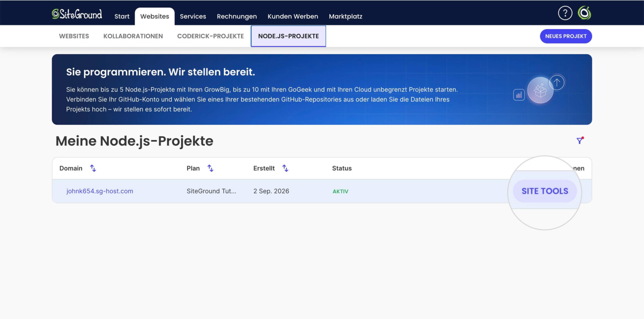Click the banner headline Sie programmieren
Image resolution: width=644 pixels, height=319 pixels.
[x=160, y=72]
